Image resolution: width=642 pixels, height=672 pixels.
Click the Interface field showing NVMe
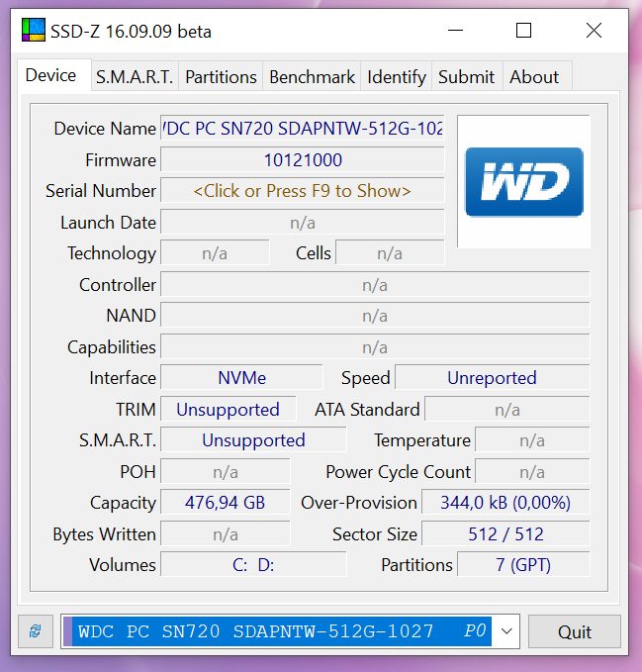point(241,378)
